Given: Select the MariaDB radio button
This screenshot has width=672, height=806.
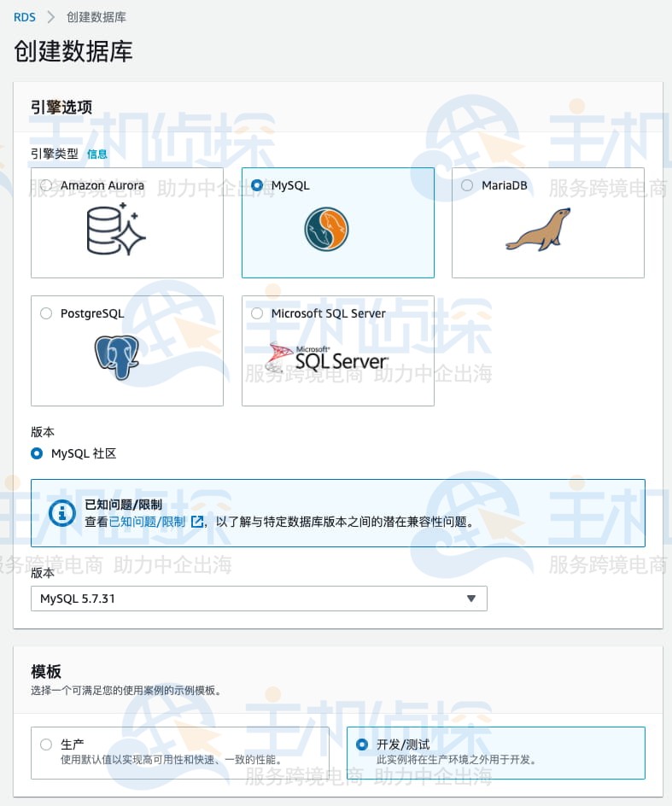Looking at the screenshot, I should coord(467,185).
